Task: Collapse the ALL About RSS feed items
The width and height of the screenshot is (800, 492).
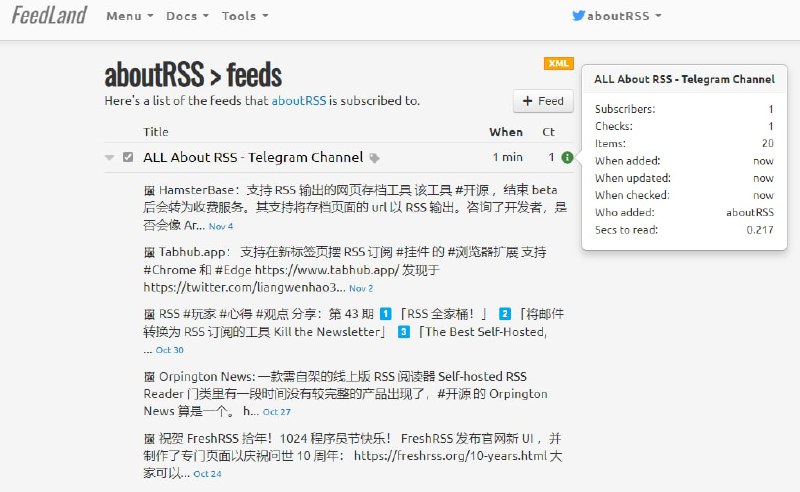Action: point(110,157)
